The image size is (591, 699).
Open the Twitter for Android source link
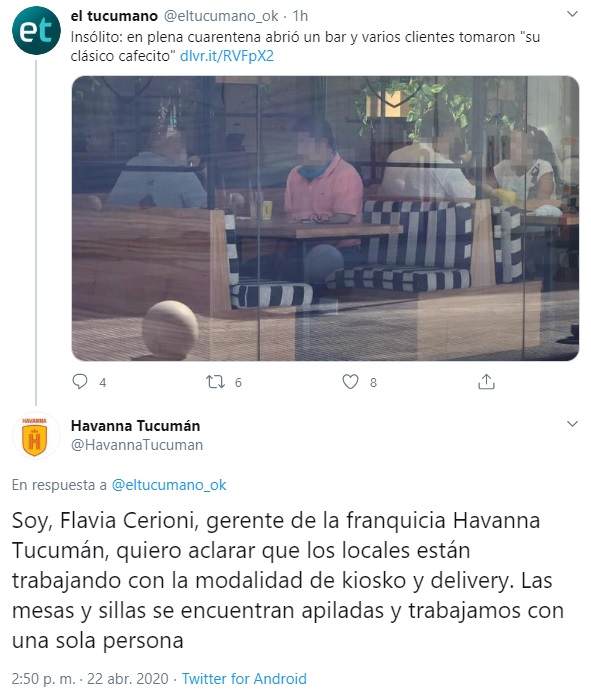click(x=244, y=678)
